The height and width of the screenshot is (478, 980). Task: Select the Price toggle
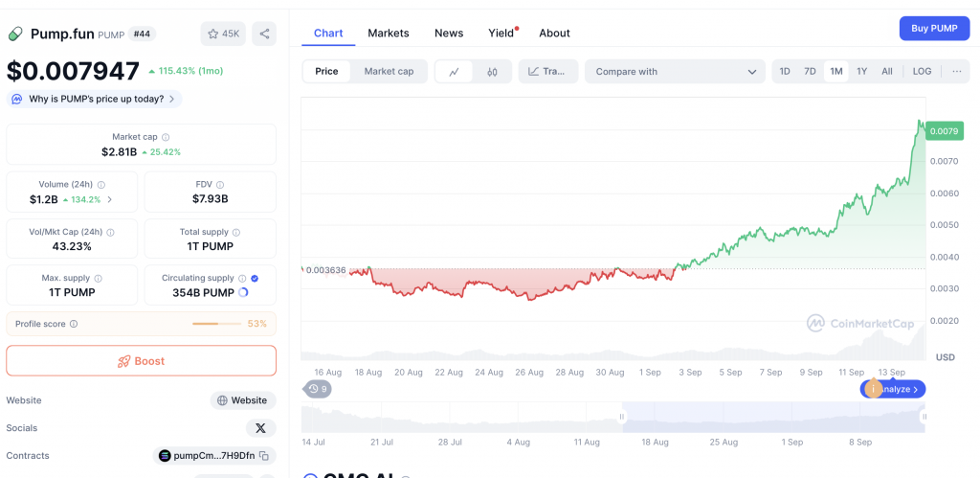pyautogui.click(x=326, y=71)
